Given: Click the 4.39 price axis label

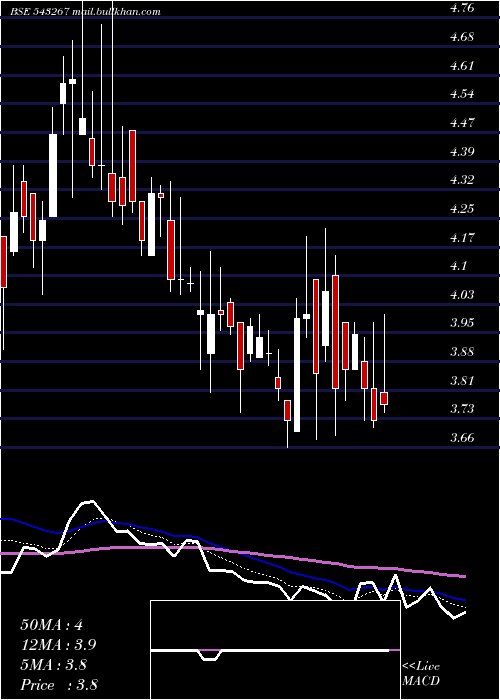Looking at the screenshot, I should pos(462,151).
